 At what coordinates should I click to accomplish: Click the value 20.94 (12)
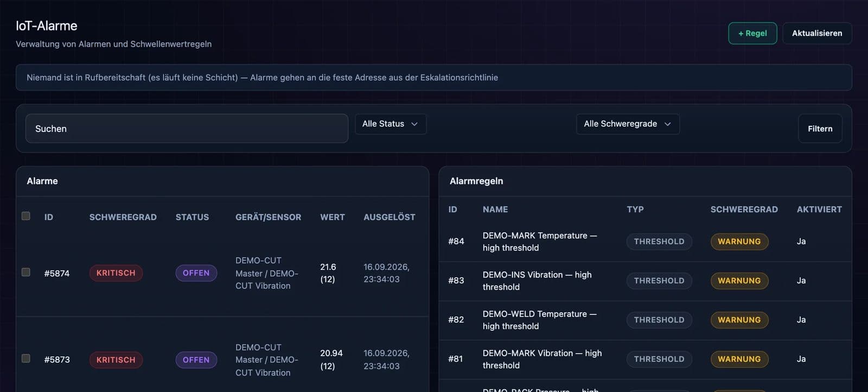[x=331, y=359]
